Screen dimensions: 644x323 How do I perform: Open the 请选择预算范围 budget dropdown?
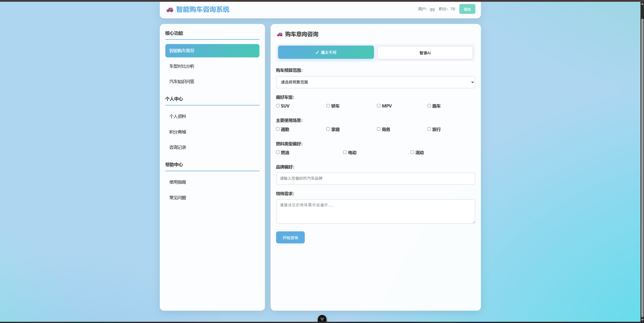tap(375, 82)
